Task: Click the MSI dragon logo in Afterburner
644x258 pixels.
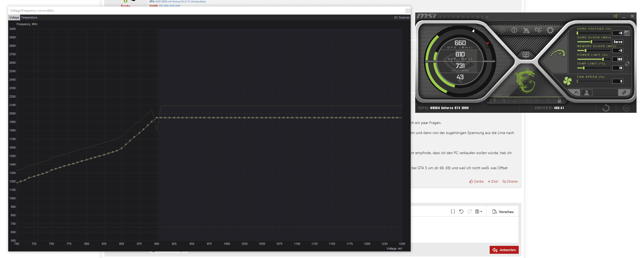Action: pos(525,81)
